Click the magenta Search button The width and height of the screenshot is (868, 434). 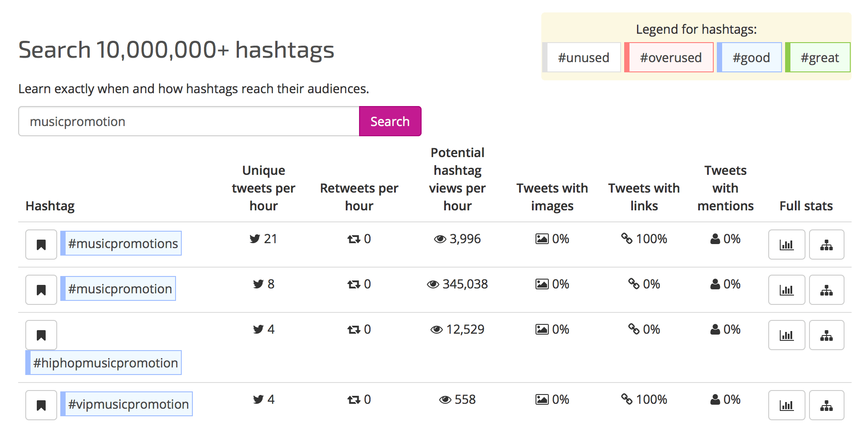[390, 121]
